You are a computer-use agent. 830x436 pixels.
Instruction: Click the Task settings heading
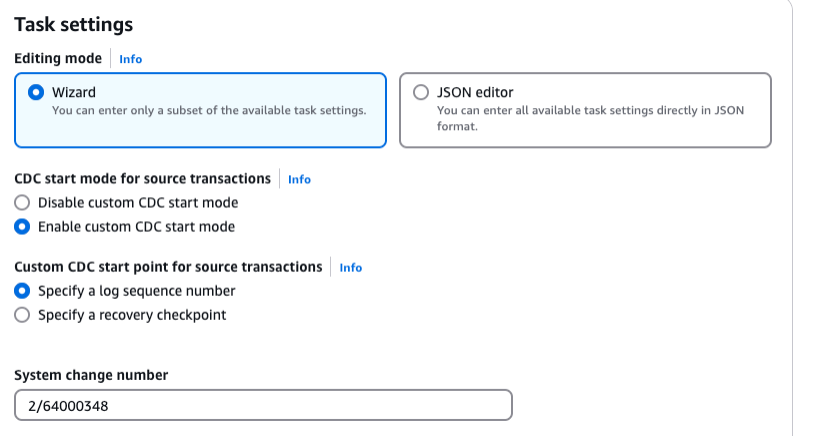click(74, 24)
